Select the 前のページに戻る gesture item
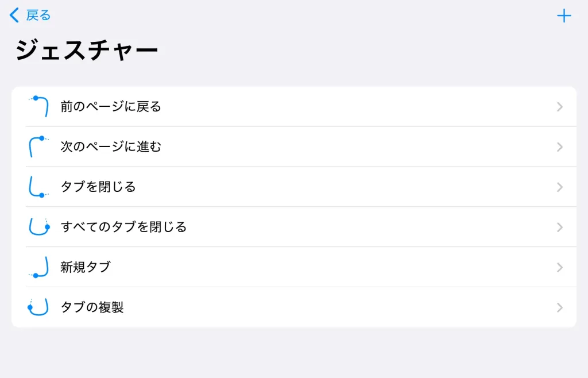The image size is (588, 378). point(111,107)
